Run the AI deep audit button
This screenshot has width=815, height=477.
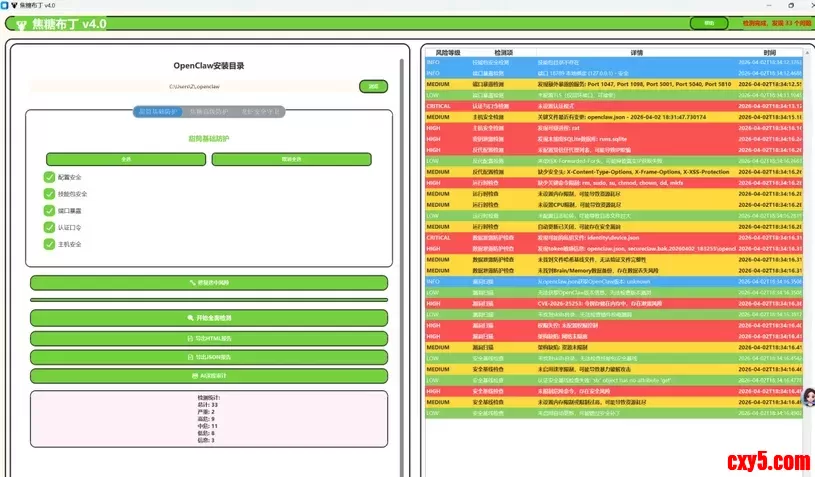(209, 376)
